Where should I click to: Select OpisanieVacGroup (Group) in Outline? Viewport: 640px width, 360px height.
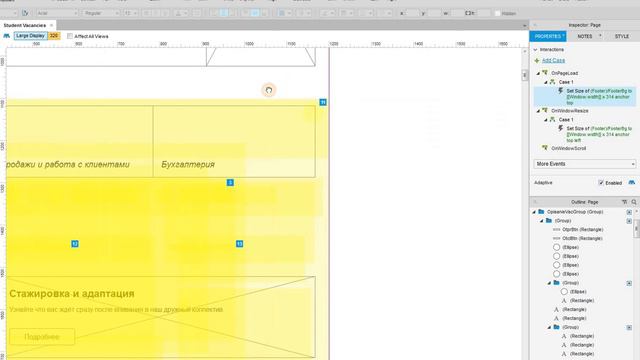(575, 212)
